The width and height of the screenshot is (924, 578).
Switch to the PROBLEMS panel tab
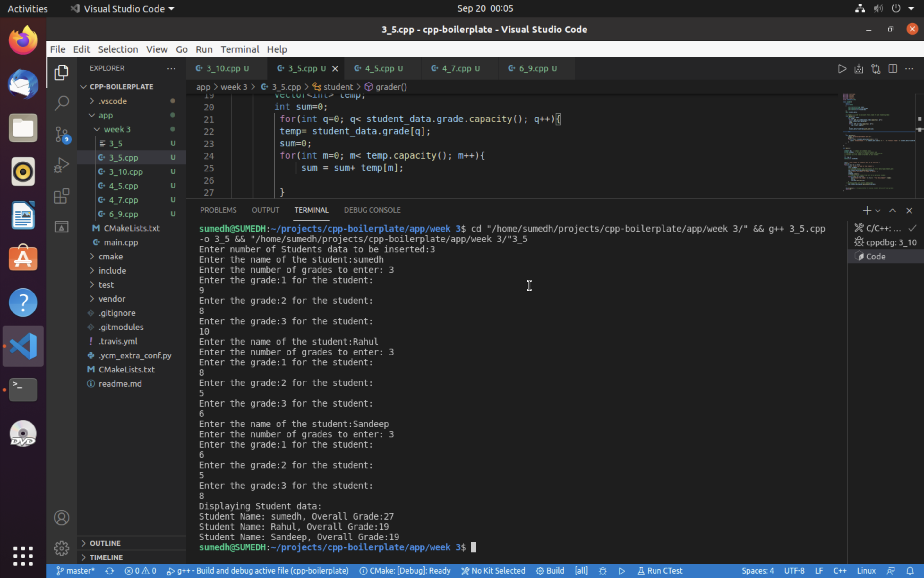pyautogui.click(x=218, y=210)
